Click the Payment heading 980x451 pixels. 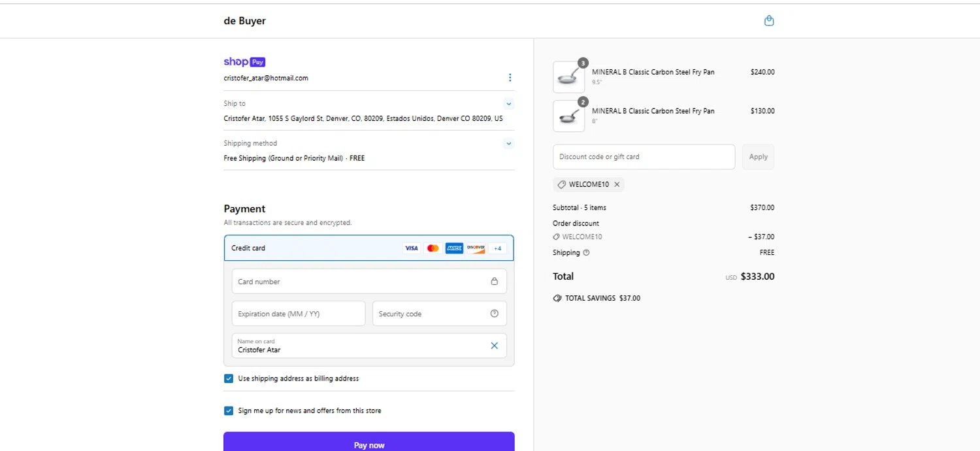tap(244, 209)
